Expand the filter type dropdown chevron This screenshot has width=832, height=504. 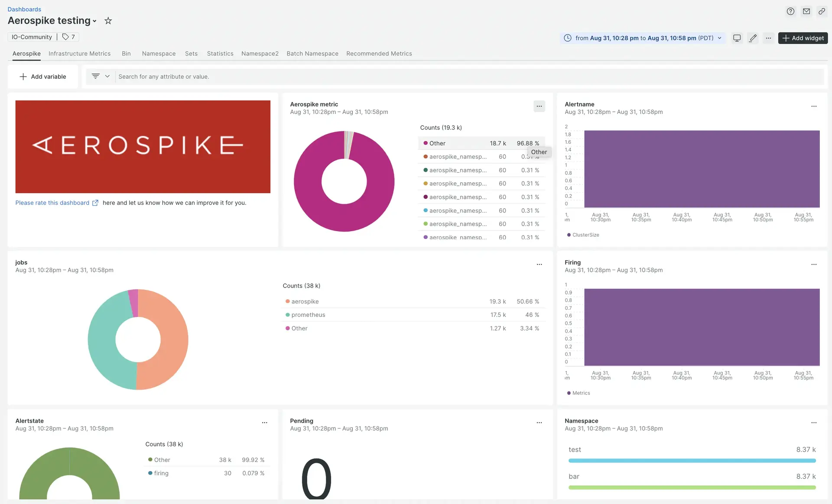click(107, 76)
